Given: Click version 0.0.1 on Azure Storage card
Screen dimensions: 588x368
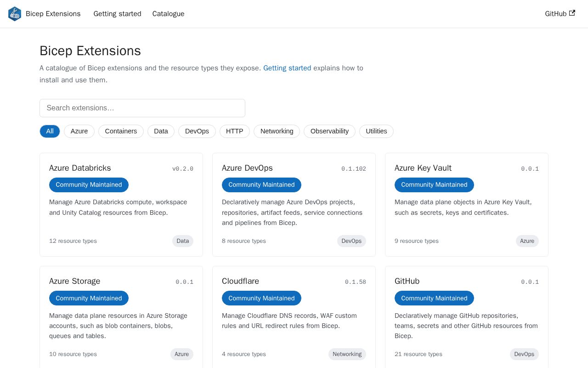Looking at the screenshot, I should [x=184, y=282].
